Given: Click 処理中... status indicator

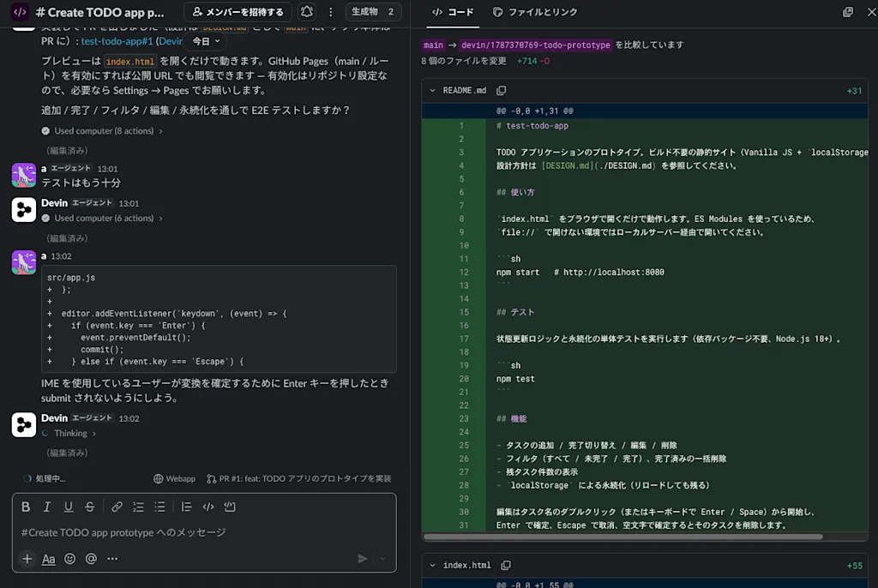Looking at the screenshot, I should click(x=45, y=478).
